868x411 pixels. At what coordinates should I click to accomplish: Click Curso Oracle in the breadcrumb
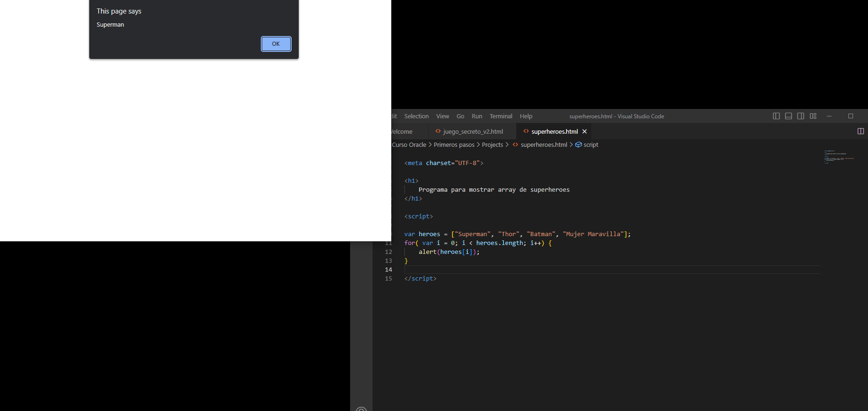[409, 145]
